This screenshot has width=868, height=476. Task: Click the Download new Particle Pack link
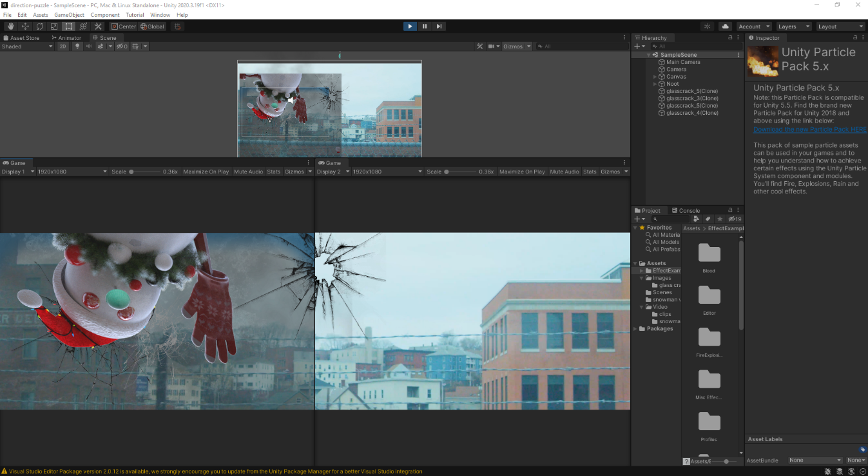[809, 129]
